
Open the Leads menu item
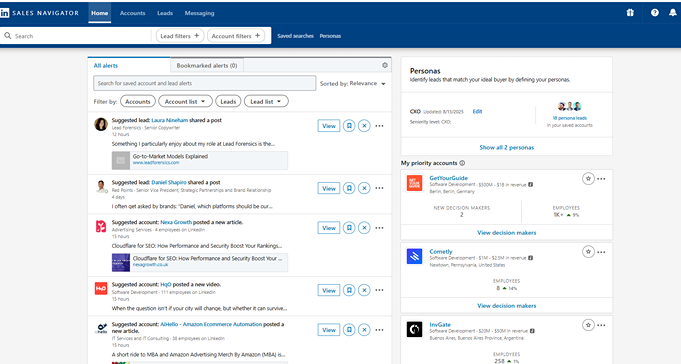coord(165,13)
